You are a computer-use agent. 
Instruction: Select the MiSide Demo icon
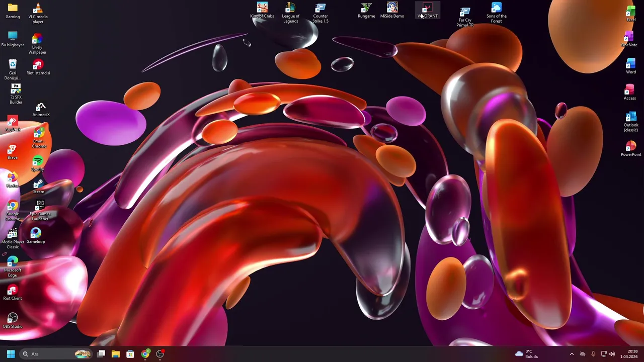pyautogui.click(x=392, y=11)
